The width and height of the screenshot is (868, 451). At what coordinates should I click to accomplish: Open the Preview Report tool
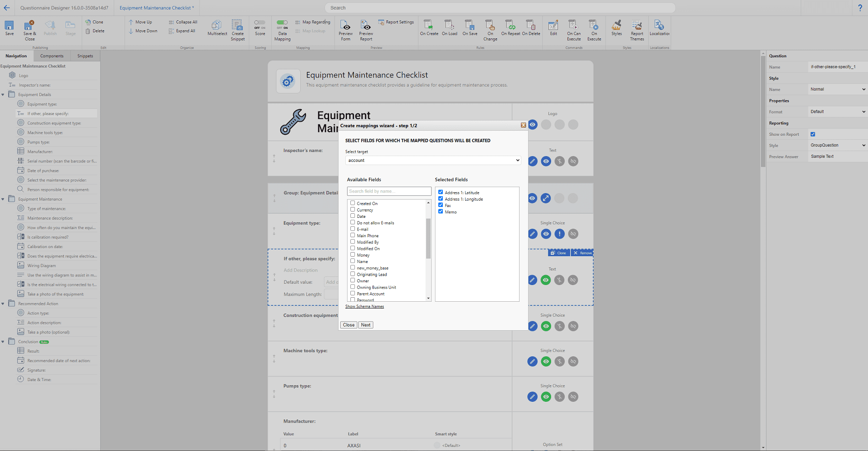366,27
